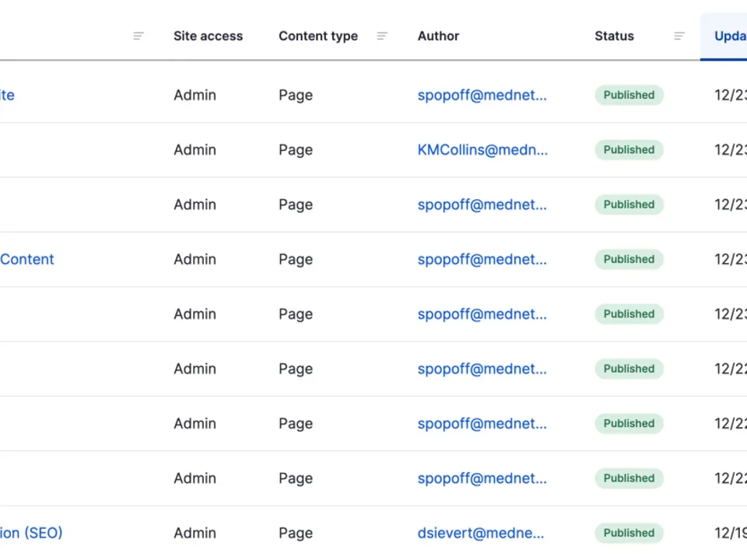Open the page title ending in "(SEO)"
This screenshot has height=560, width=747.
coord(31,533)
